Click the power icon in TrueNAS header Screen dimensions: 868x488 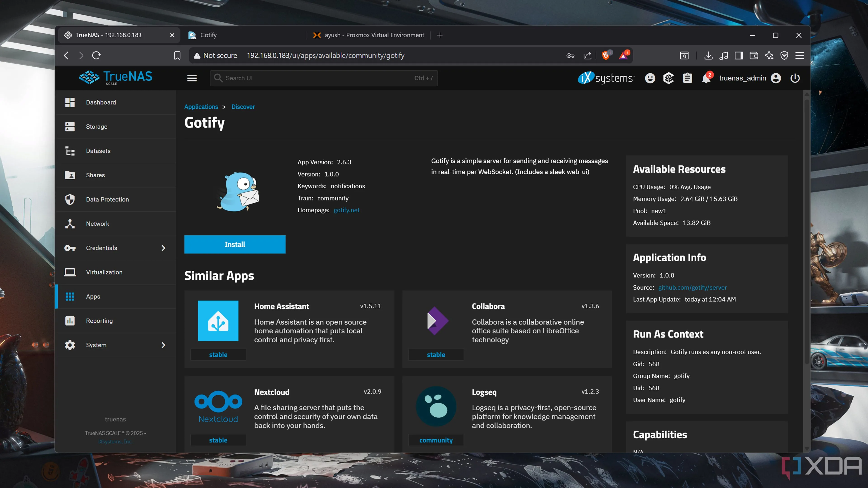(x=795, y=78)
